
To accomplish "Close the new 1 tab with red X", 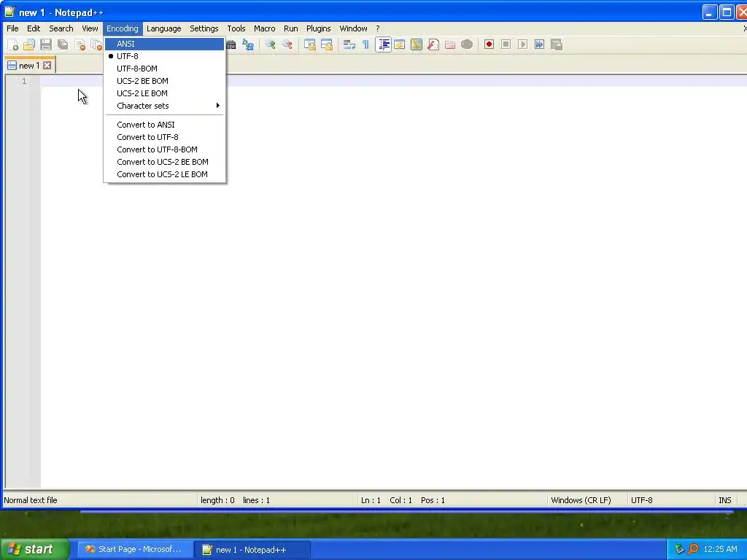I will pos(47,65).
